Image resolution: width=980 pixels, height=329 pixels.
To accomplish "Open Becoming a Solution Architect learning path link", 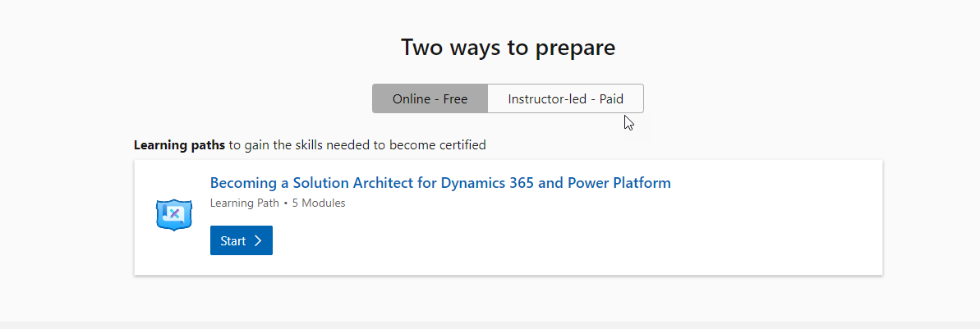I will click(x=440, y=183).
